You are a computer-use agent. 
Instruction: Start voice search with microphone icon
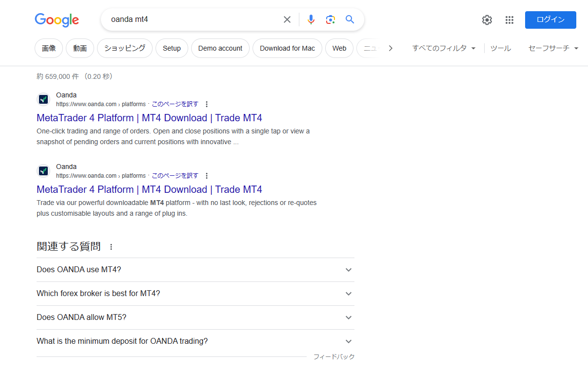point(311,19)
